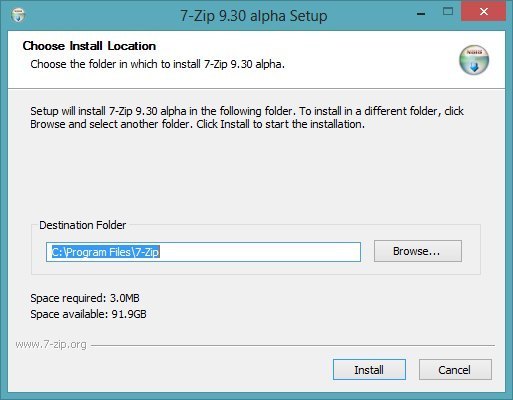The width and height of the screenshot is (513, 400).
Task: Minimize the 7-Zip Setup window
Action: click(x=421, y=14)
